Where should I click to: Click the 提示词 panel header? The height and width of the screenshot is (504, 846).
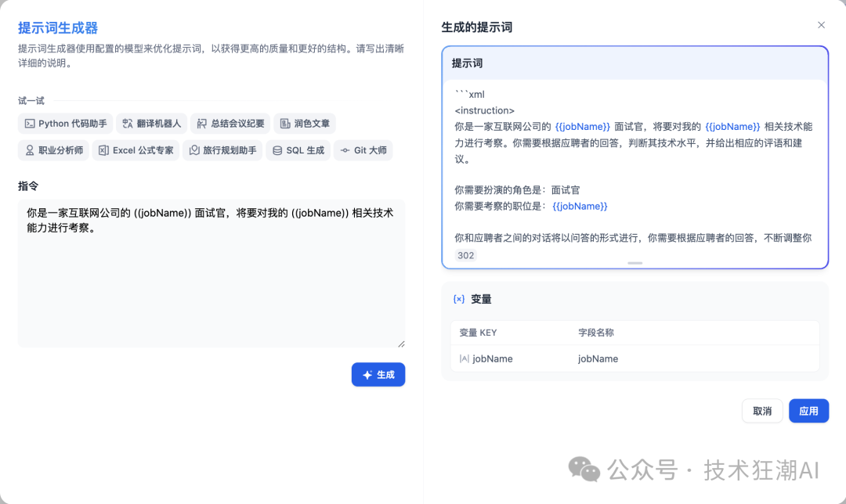[635, 63]
